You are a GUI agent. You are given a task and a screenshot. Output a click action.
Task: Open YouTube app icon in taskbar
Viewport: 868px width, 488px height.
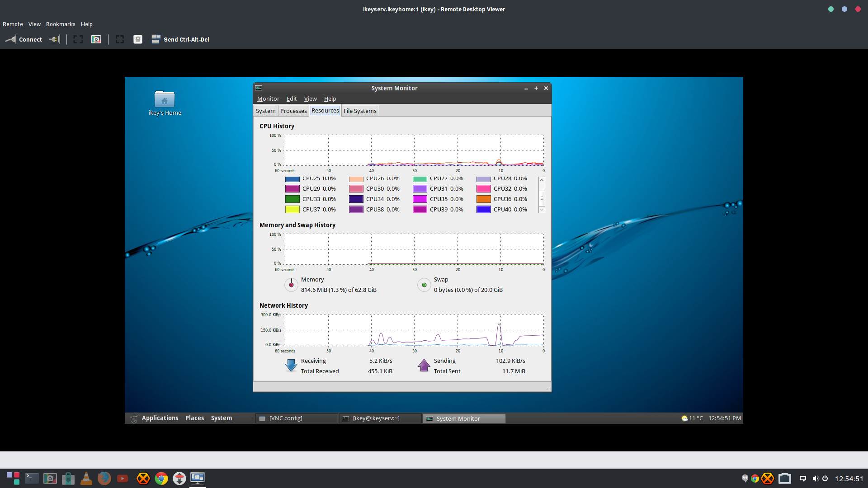pyautogui.click(x=123, y=478)
